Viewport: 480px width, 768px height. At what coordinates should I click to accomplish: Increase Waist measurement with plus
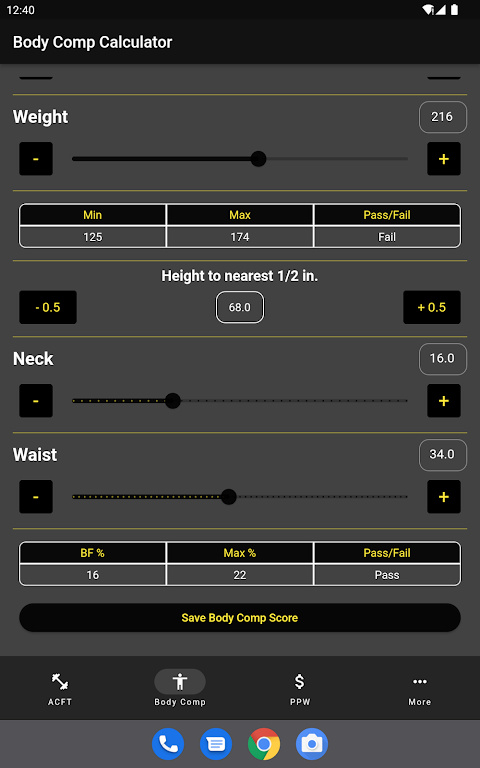click(x=444, y=497)
